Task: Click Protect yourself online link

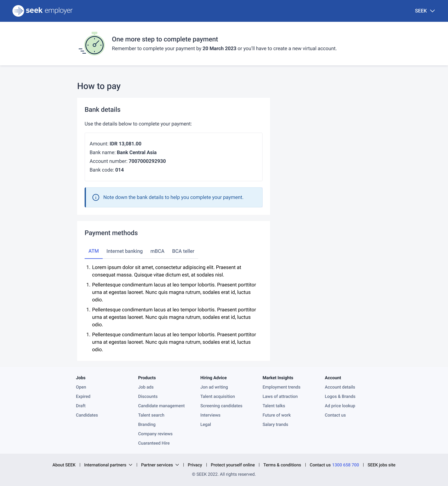Action: (x=233, y=465)
